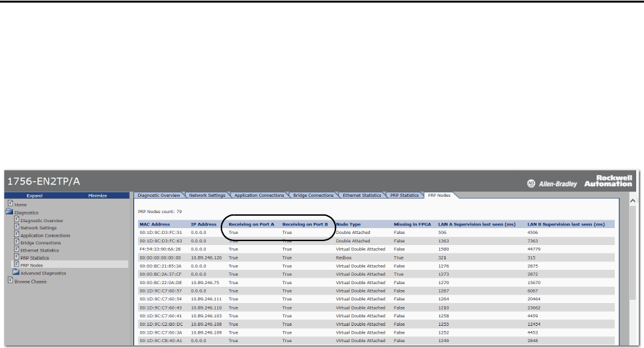Image resolution: width=644 pixels, height=348 pixels.
Task: Click IP address 10.89.246.109
Action: click(206, 333)
